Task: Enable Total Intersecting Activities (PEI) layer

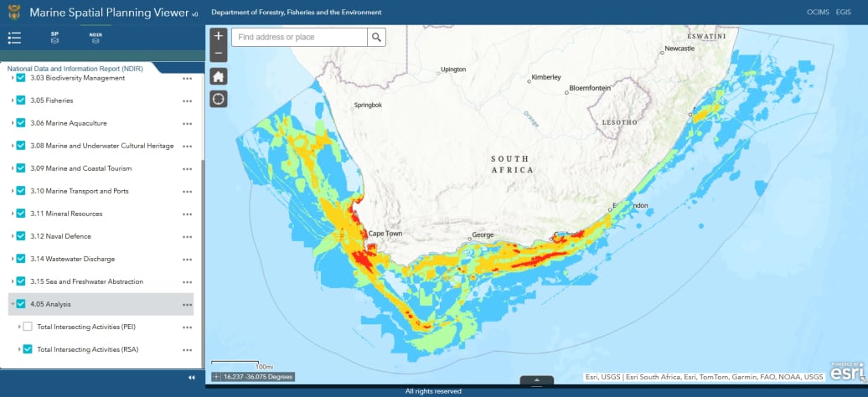Action: pyautogui.click(x=28, y=327)
